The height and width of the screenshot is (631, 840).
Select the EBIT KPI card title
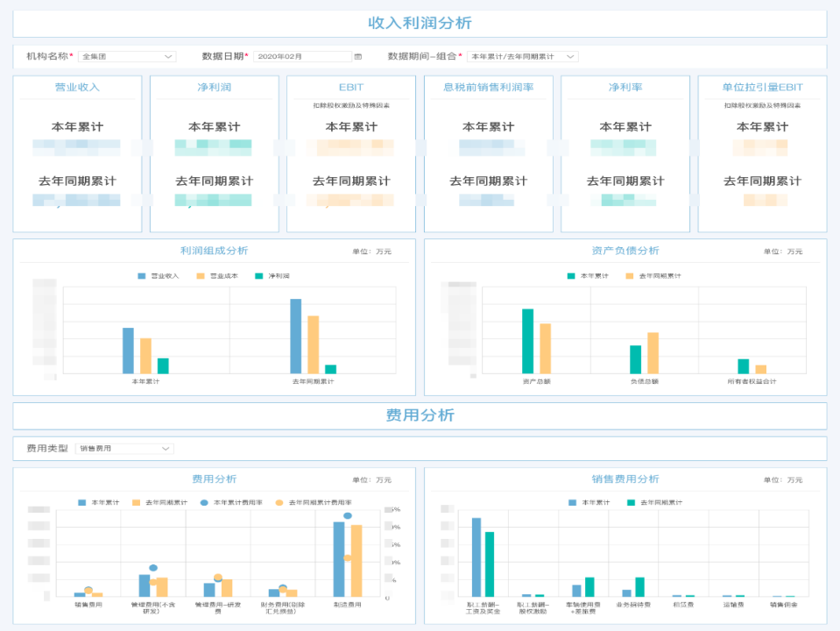[x=351, y=88]
